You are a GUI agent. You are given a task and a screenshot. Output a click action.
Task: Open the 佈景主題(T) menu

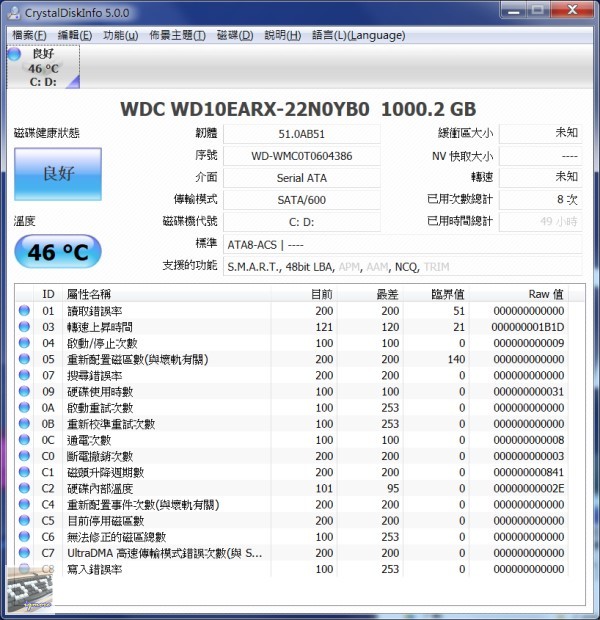click(177, 36)
